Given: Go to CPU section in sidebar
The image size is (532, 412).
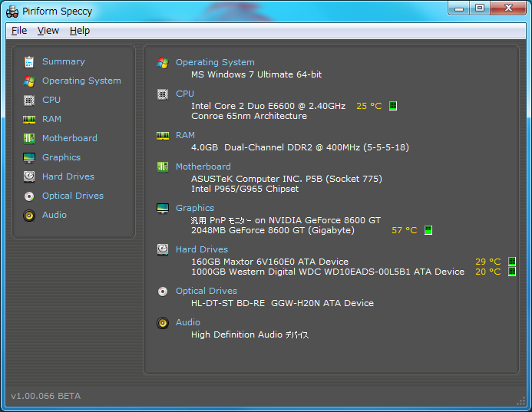Looking at the screenshot, I should coord(51,100).
